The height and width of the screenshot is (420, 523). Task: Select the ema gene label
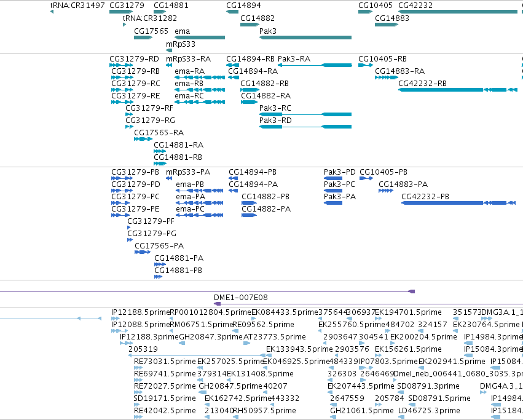[x=182, y=31]
